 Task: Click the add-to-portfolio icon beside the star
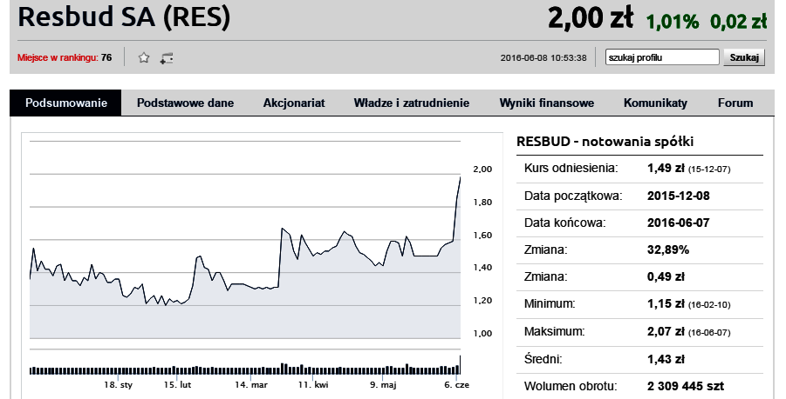[x=166, y=58]
